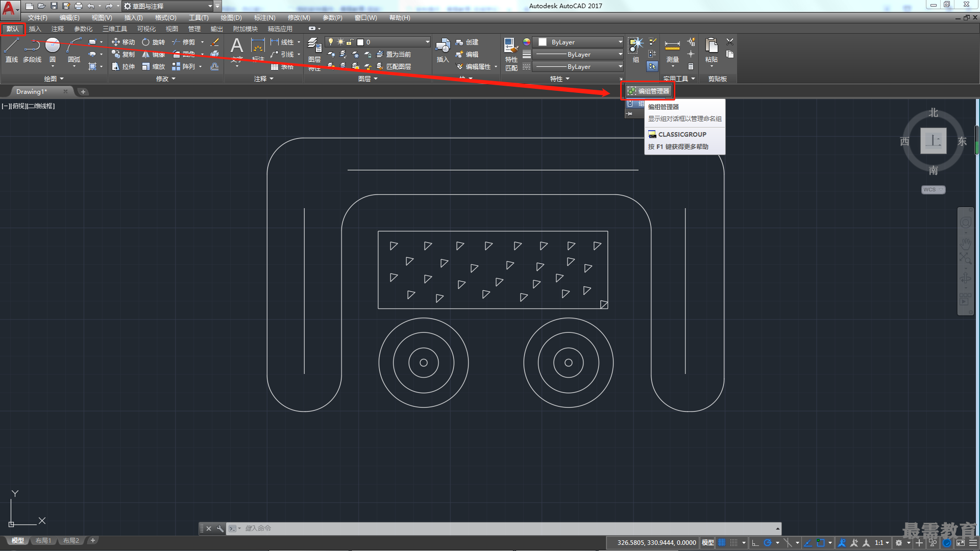Click the color wheel object color swatch
Image resolution: width=980 pixels, height=551 pixels.
(x=527, y=42)
